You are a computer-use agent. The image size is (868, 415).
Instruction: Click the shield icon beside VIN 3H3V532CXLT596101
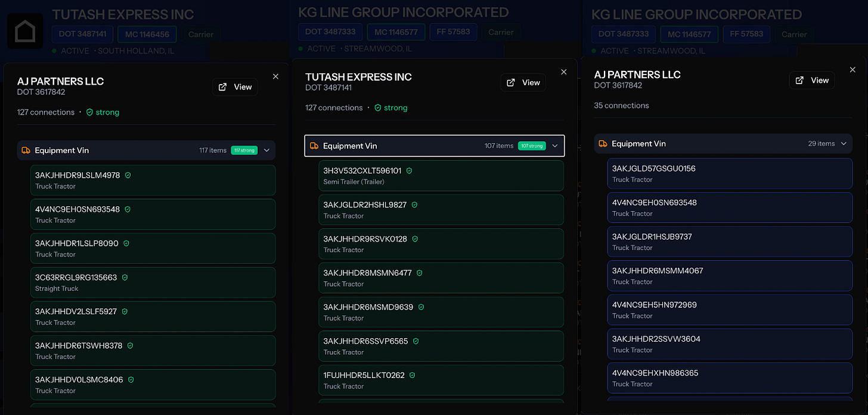[x=409, y=171]
